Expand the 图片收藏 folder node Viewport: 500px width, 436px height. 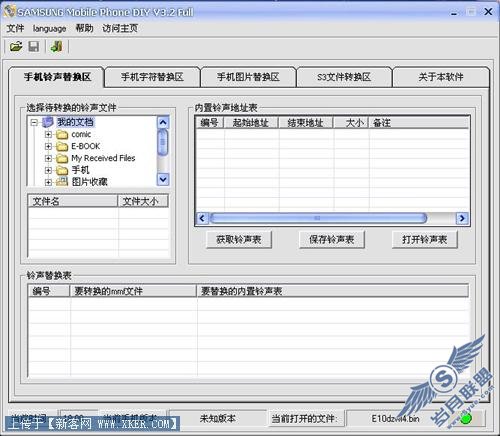(x=48, y=182)
